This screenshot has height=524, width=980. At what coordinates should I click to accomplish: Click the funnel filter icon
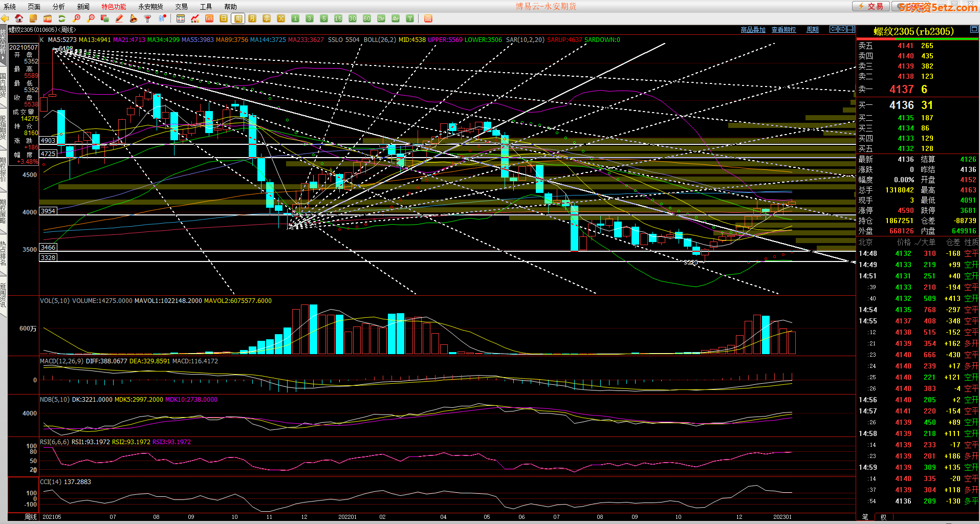pyautogui.click(x=147, y=18)
